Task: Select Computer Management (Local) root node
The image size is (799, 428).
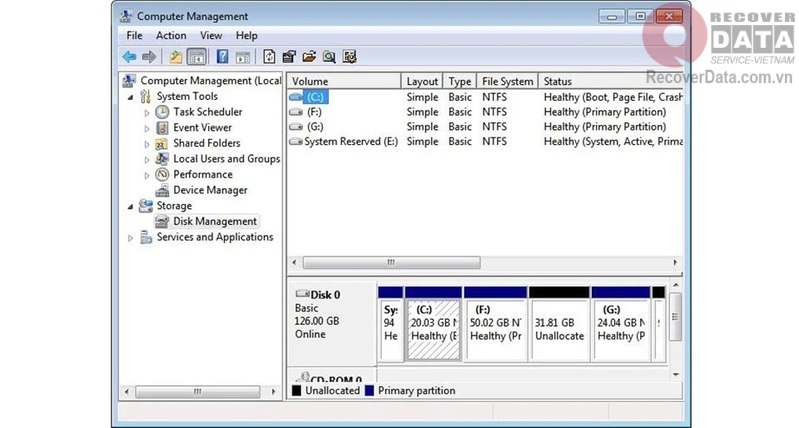Action: [210, 81]
